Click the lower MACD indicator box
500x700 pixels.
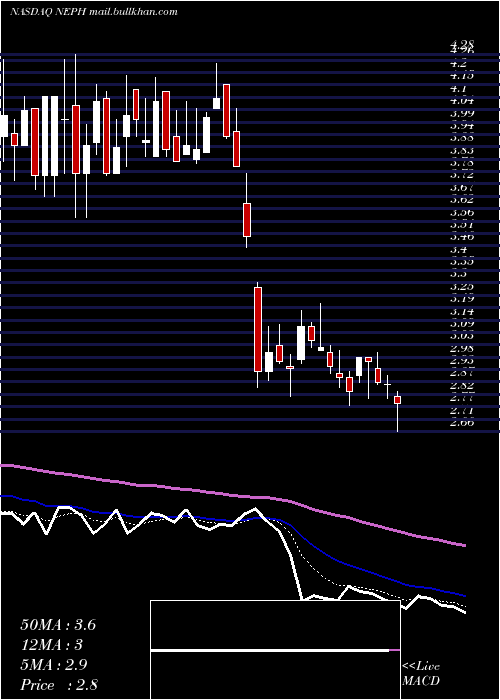click(275, 675)
